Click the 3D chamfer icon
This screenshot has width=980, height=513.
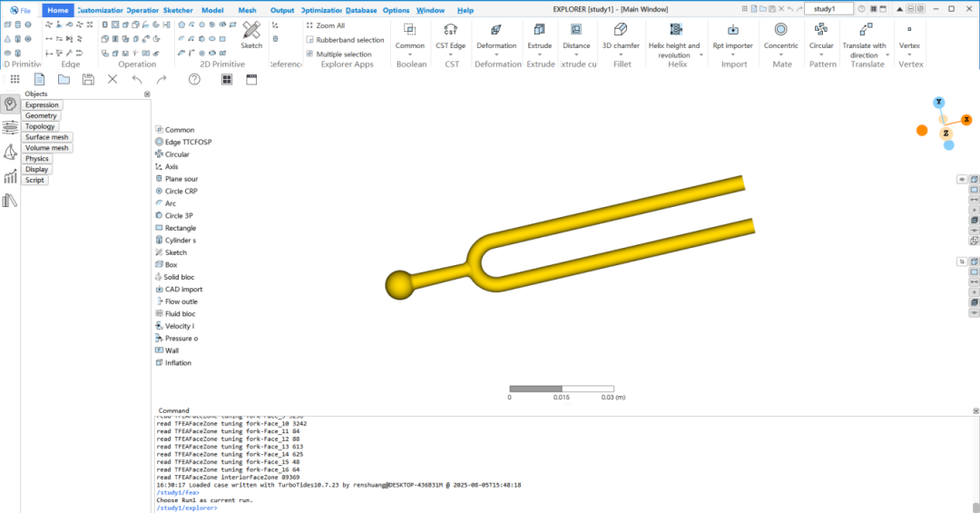pos(621,29)
